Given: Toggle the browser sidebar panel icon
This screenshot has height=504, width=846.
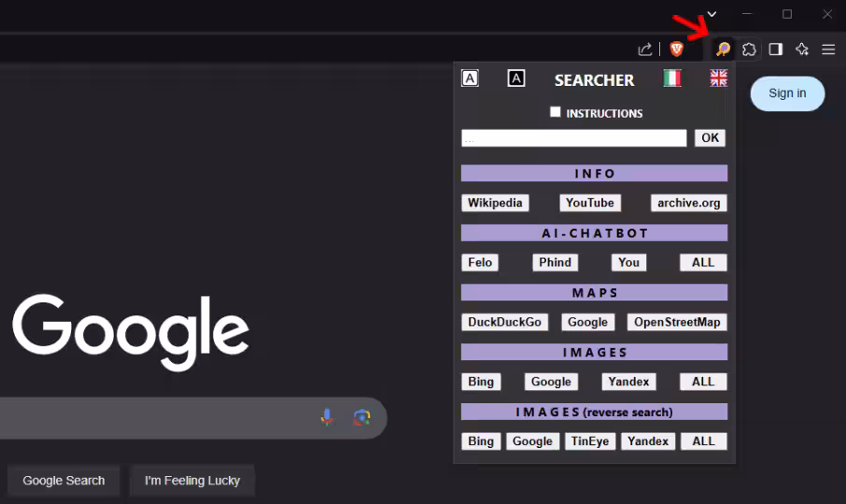Looking at the screenshot, I should click(775, 49).
